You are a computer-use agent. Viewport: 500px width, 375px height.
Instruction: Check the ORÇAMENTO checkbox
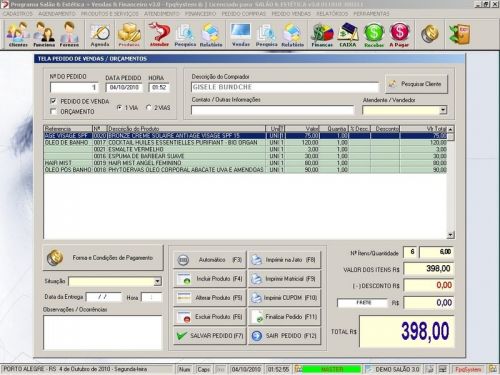pyautogui.click(x=53, y=111)
